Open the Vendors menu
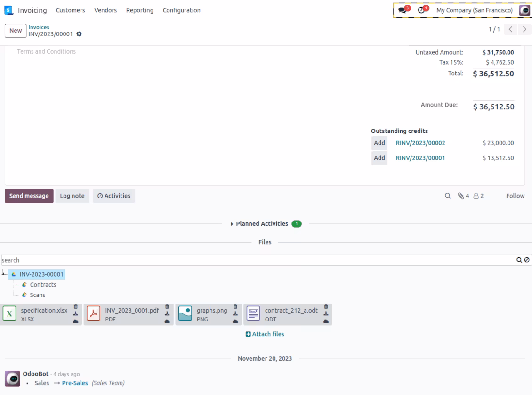The image size is (532, 395). (105, 10)
